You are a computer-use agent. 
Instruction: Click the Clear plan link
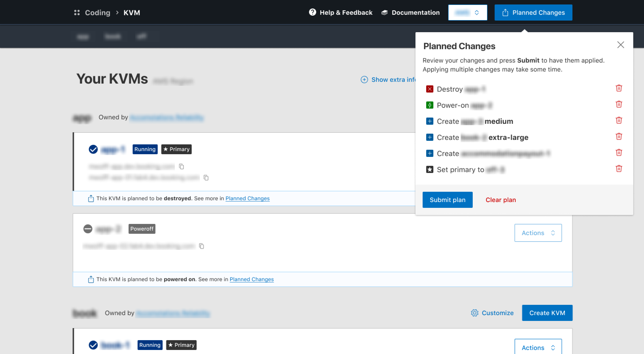(x=500, y=200)
